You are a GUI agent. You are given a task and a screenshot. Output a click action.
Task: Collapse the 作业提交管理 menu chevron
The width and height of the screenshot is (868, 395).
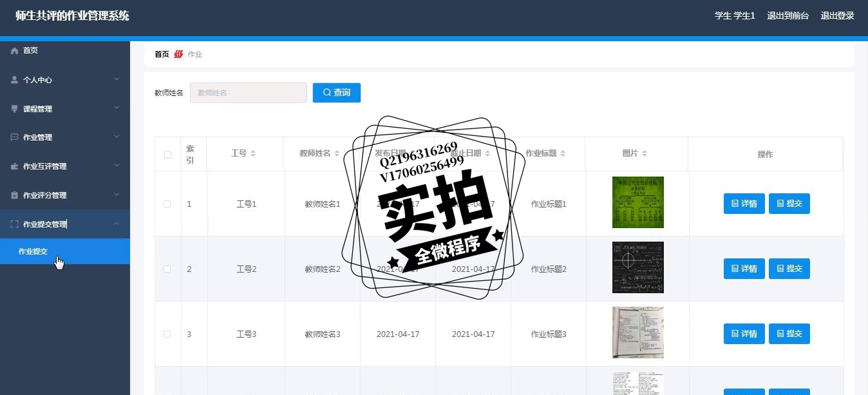point(117,224)
